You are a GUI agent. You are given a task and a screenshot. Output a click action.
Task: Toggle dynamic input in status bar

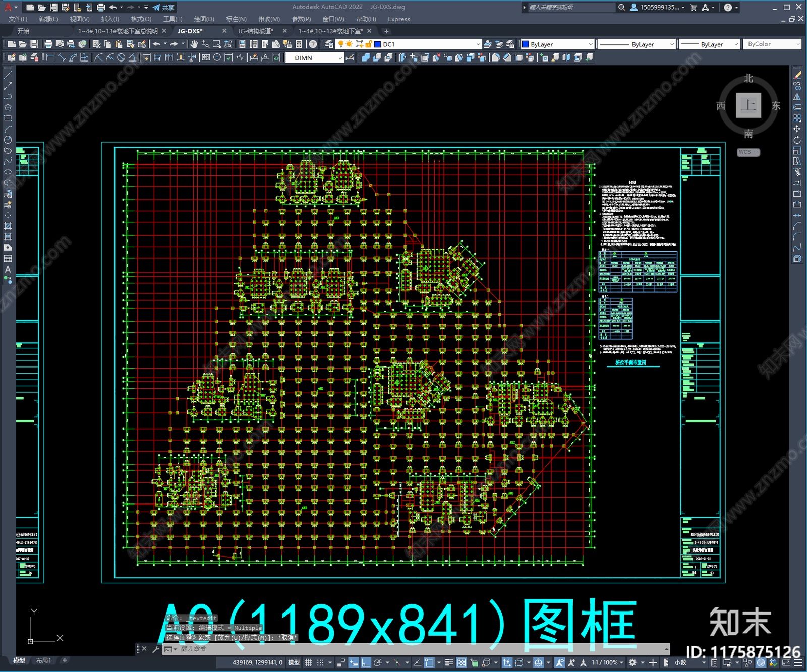coord(354,662)
